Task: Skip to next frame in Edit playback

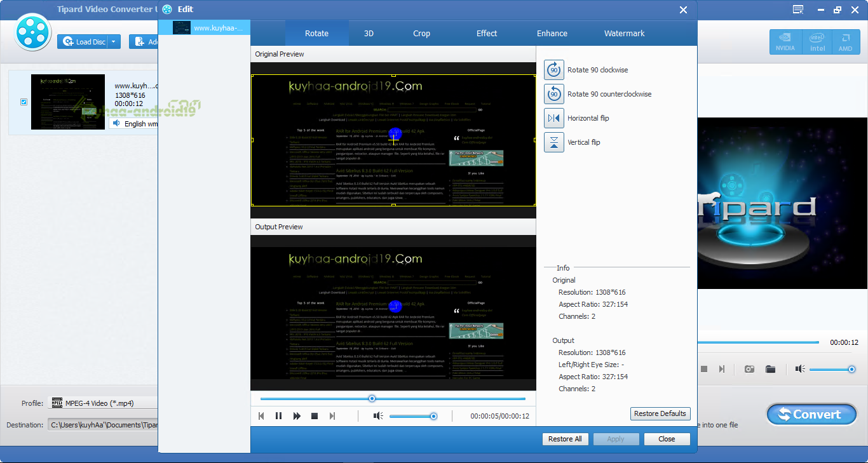Action: point(332,416)
